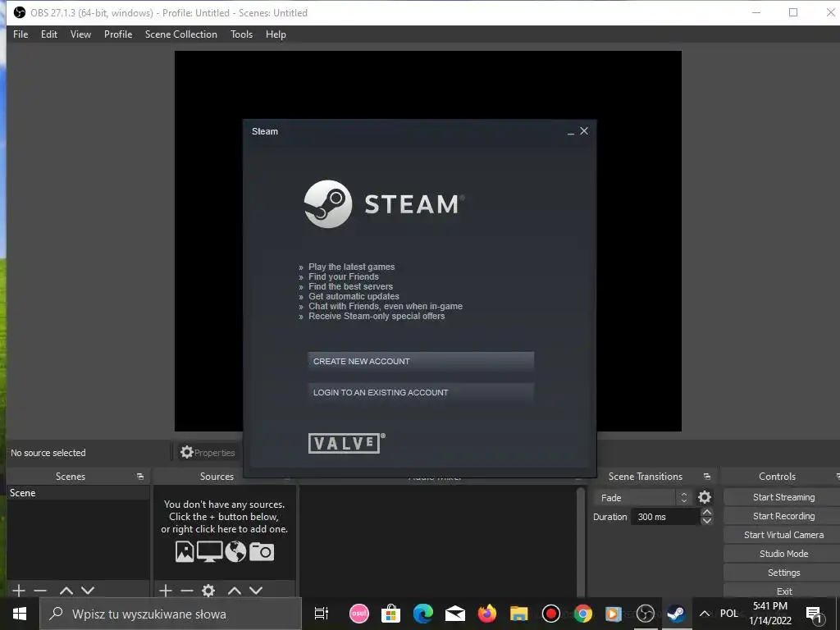Click Start Virtual Camera
This screenshot has height=630, width=840.
coord(783,535)
